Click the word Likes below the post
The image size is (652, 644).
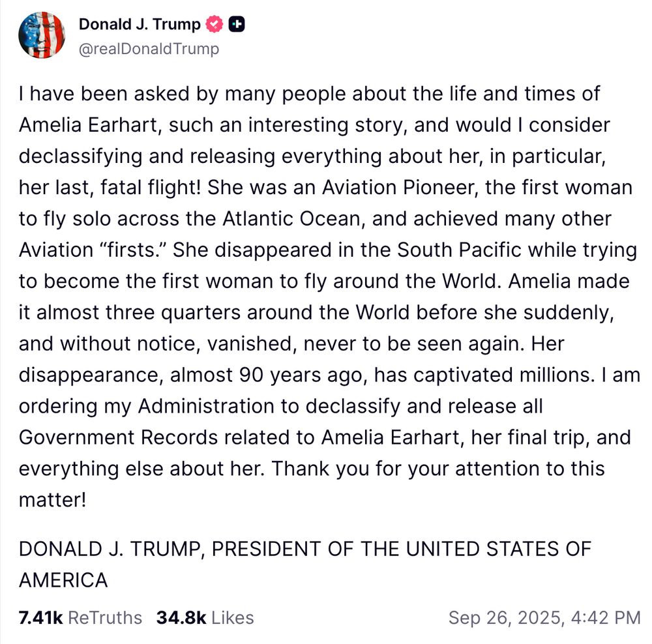232,617
